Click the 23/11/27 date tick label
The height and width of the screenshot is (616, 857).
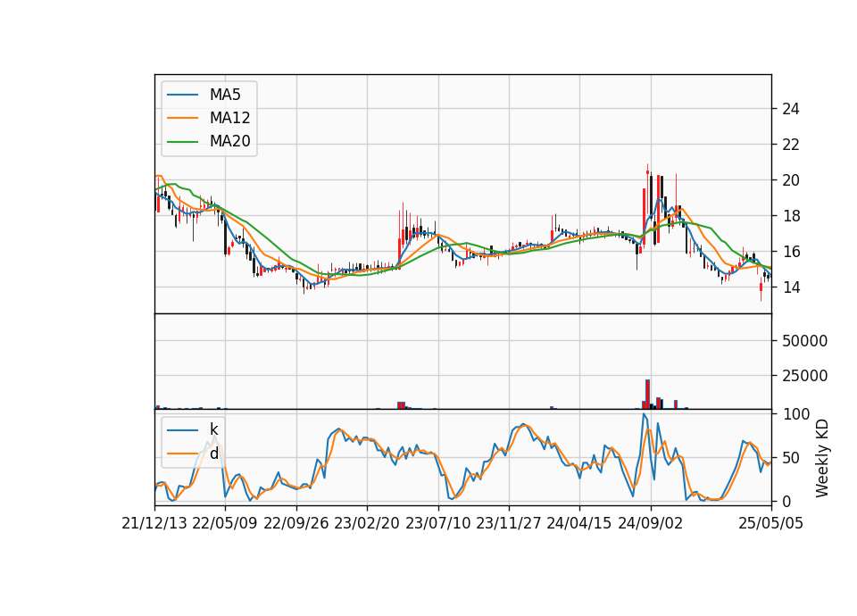509,523
